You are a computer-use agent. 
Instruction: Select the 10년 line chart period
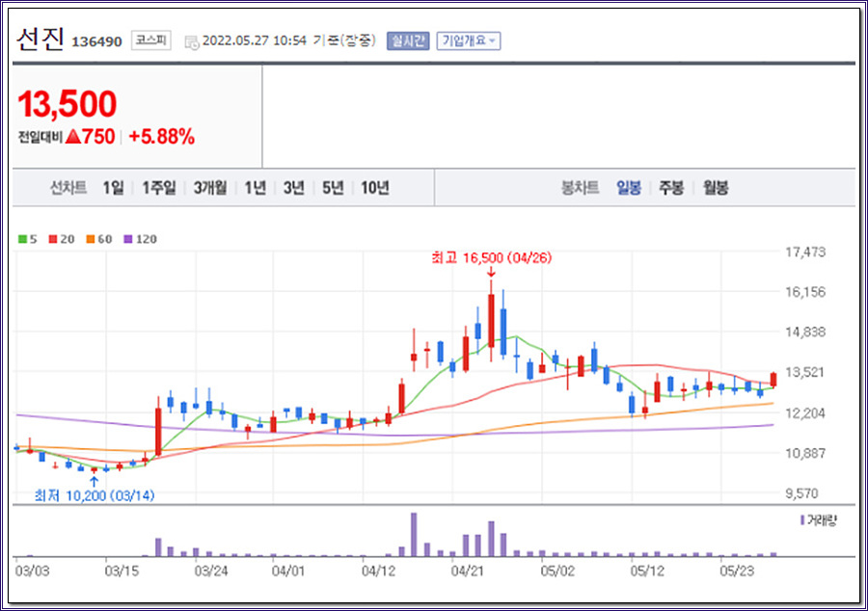point(375,188)
